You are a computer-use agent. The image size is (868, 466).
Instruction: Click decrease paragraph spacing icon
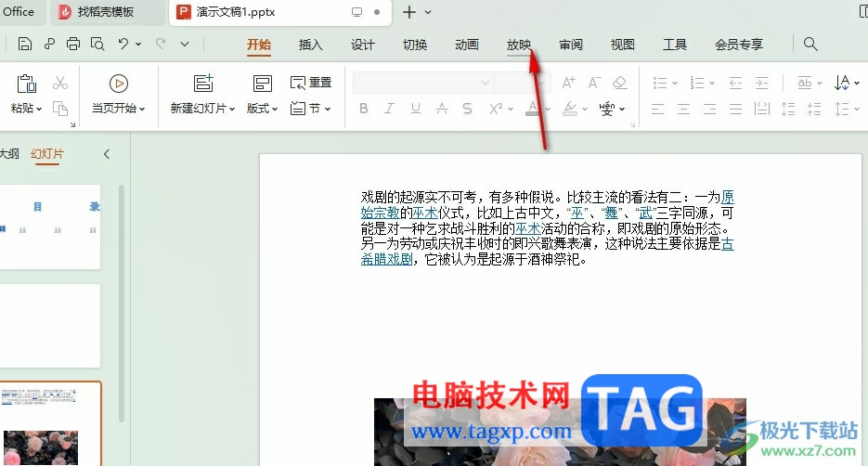click(x=814, y=109)
